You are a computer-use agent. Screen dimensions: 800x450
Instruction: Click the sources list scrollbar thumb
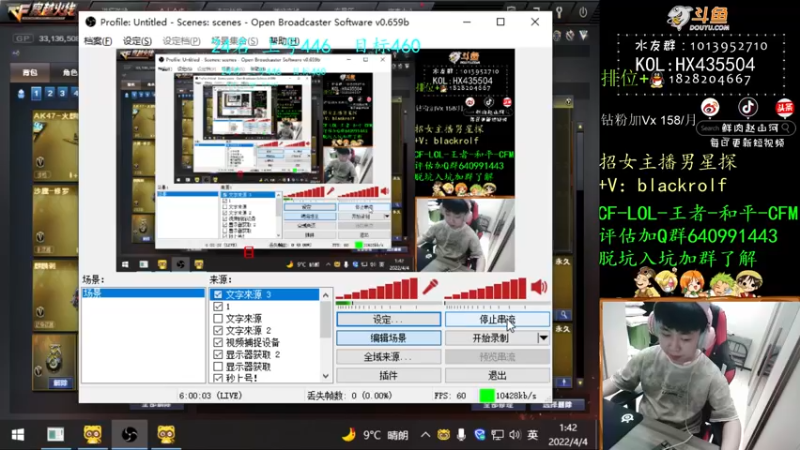pos(326,319)
